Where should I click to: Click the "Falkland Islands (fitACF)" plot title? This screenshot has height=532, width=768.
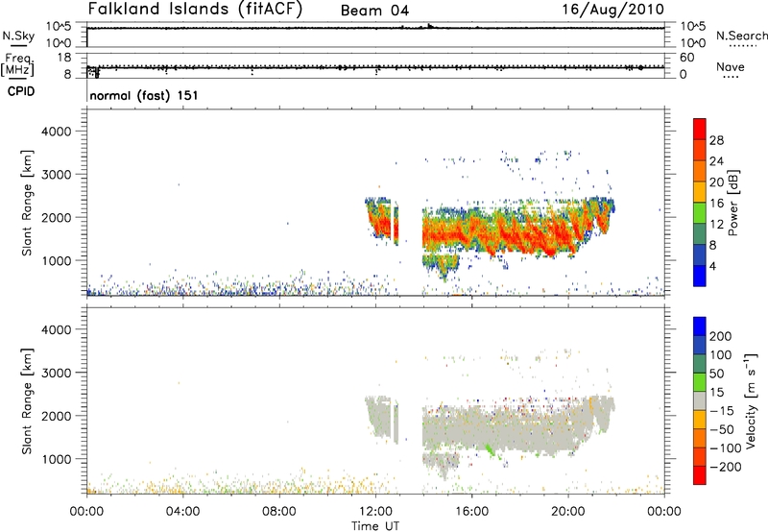click(x=195, y=10)
